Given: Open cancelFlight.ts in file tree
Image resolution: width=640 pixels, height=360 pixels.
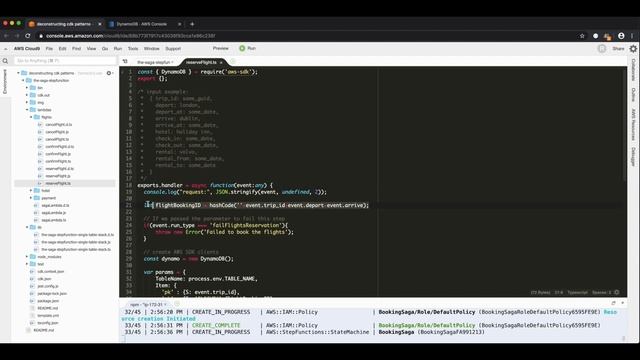Looking at the screenshot, I should pyautogui.click(x=57, y=139).
